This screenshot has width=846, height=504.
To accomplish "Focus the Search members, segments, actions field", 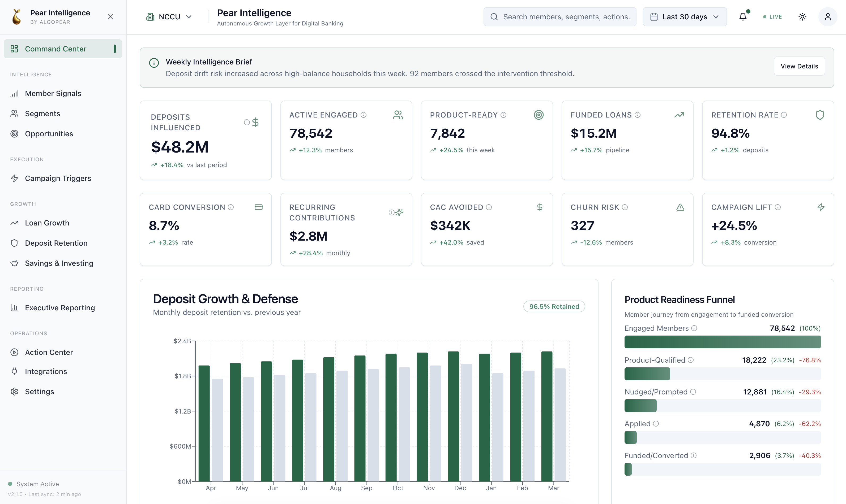I will 560,17.
